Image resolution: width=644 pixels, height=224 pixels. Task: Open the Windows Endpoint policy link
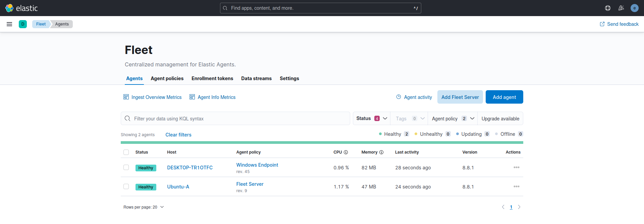click(257, 165)
